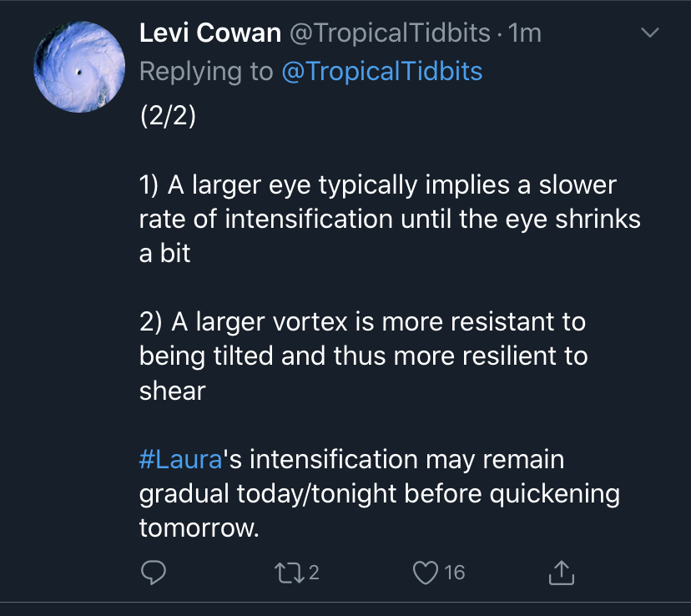Click the 1m timestamp

click(x=525, y=33)
